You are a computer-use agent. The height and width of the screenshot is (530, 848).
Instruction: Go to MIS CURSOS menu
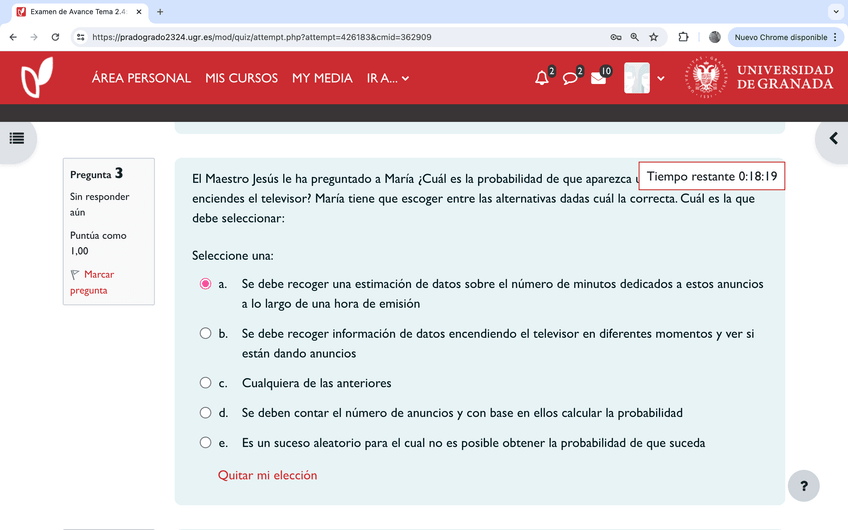pyautogui.click(x=241, y=78)
